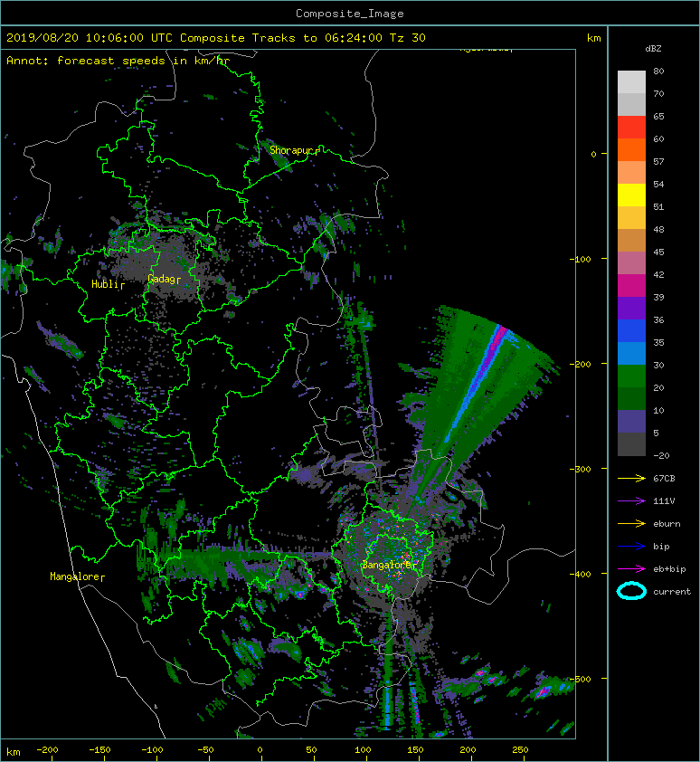Select the gray 65–70 dBZ swatch
The image size is (700, 762).
pos(631,104)
